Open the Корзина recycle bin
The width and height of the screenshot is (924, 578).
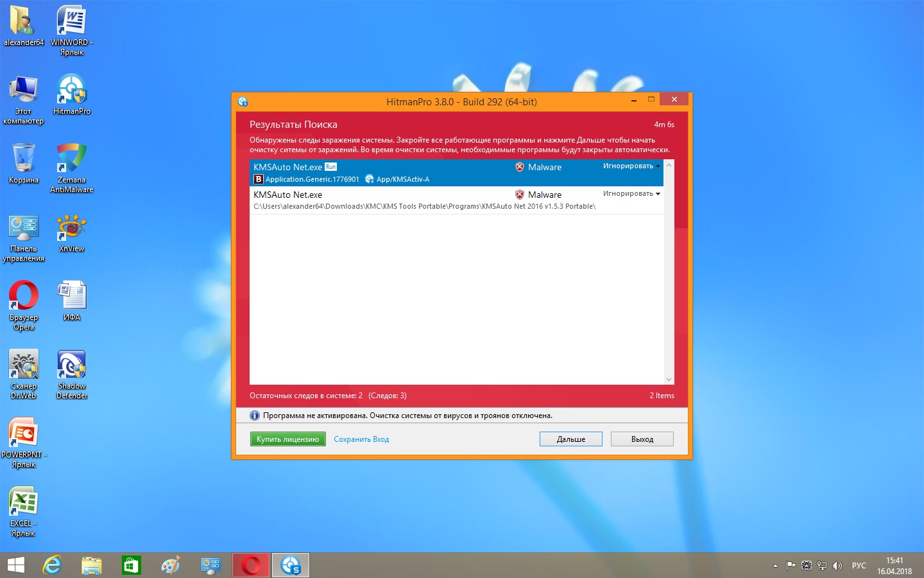[24, 163]
